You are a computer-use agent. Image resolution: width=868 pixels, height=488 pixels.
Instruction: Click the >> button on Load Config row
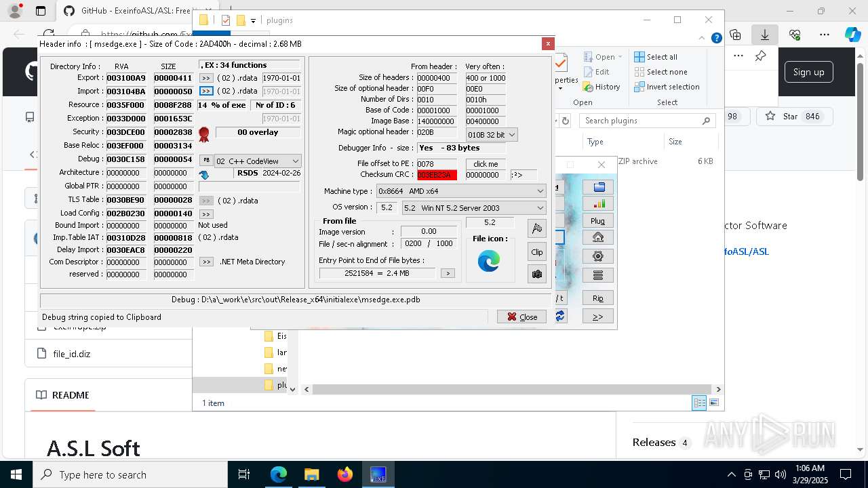pyautogui.click(x=206, y=214)
